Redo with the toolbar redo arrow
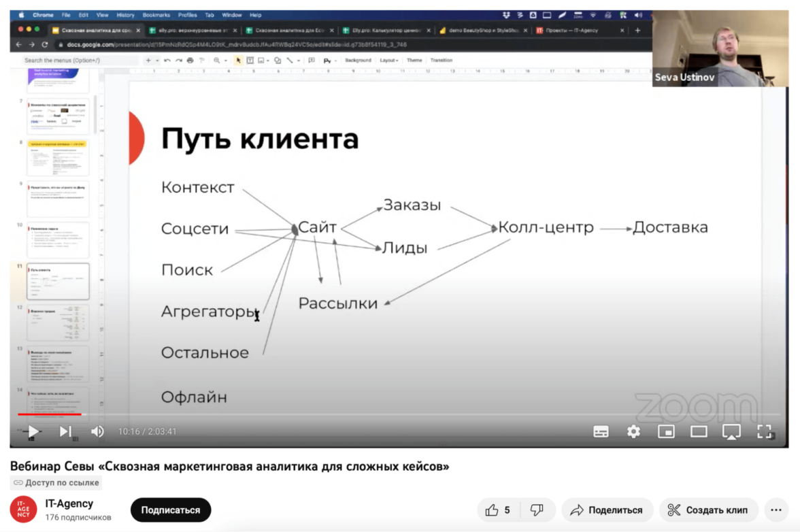This screenshot has width=800, height=532. point(178,60)
